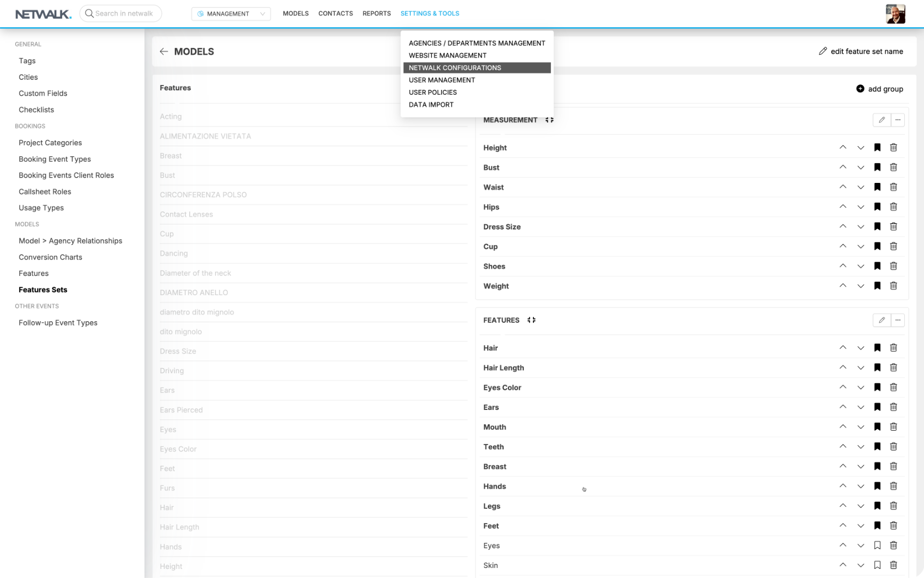Delete the Height feature with trash icon
This screenshot has height=578, width=924.
pos(893,148)
